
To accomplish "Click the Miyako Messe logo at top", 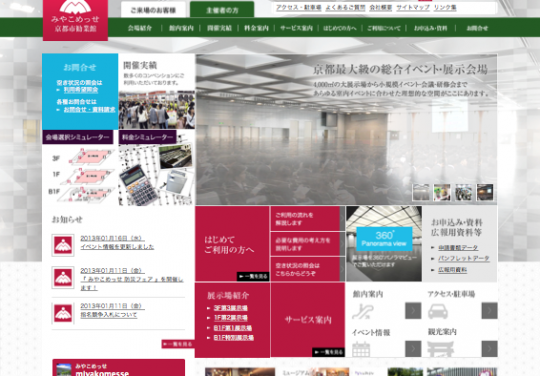I will tap(75, 20).
